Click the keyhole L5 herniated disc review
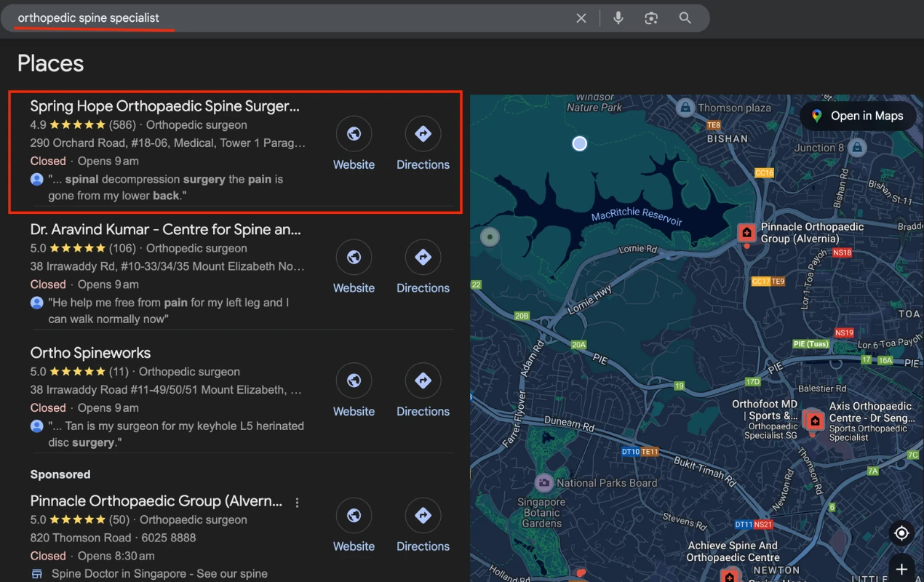Screen dimensions: 924x582 coord(176,434)
